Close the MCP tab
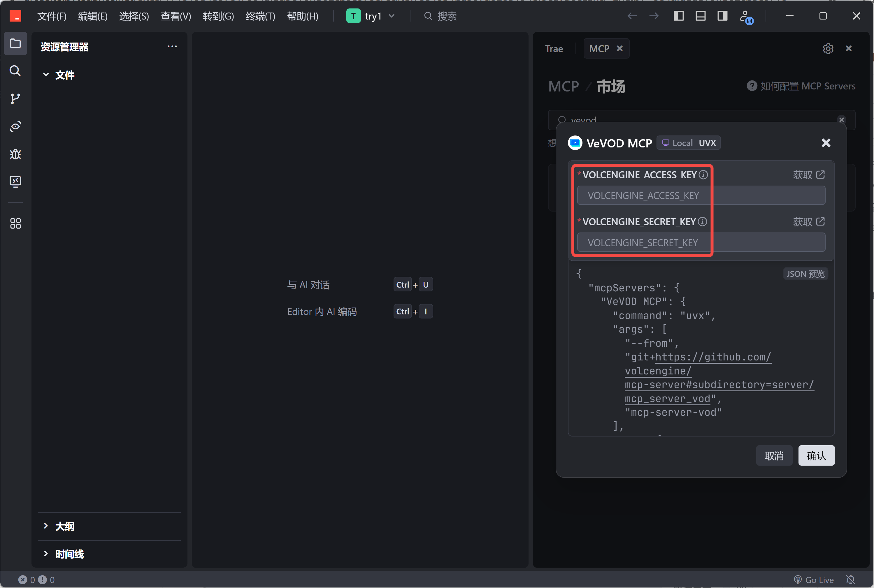The image size is (874, 588). click(620, 48)
